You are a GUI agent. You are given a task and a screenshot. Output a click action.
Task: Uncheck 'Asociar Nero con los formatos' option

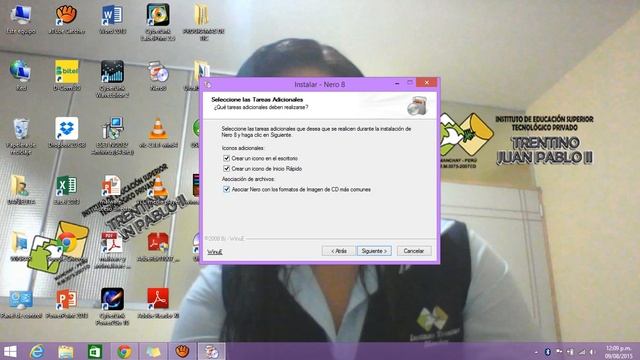[x=227, y=189]
